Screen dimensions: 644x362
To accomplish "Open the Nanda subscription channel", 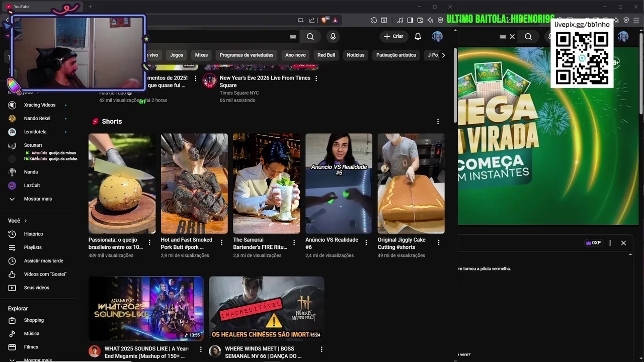I will click(x=31, y=172).
